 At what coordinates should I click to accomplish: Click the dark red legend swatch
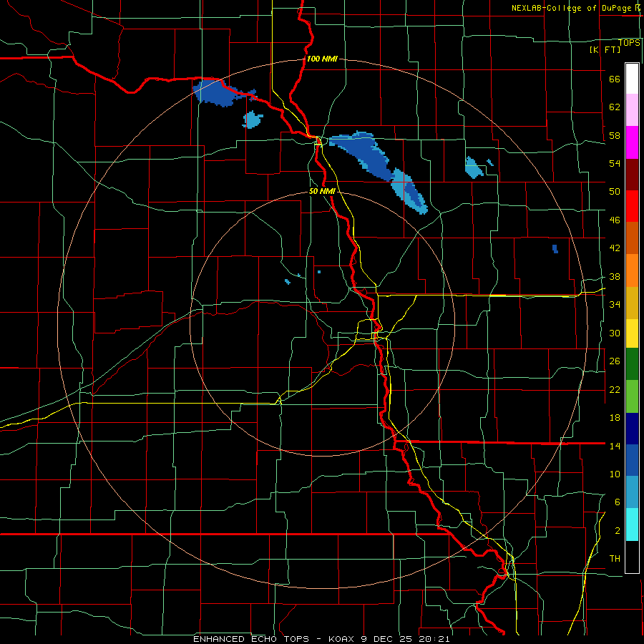pos(632,175)
